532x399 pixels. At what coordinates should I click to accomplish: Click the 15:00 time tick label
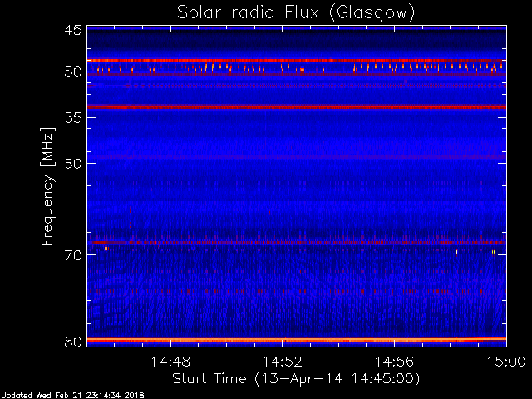[506, 362]
